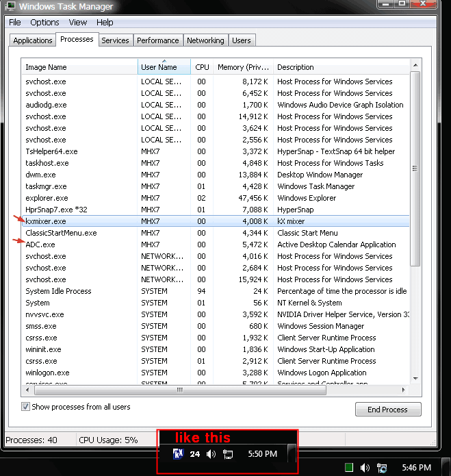Click the NVIDIA Driver Helper Service description
The width and height of the screenshot is (451, 476).
click(343, 314)
